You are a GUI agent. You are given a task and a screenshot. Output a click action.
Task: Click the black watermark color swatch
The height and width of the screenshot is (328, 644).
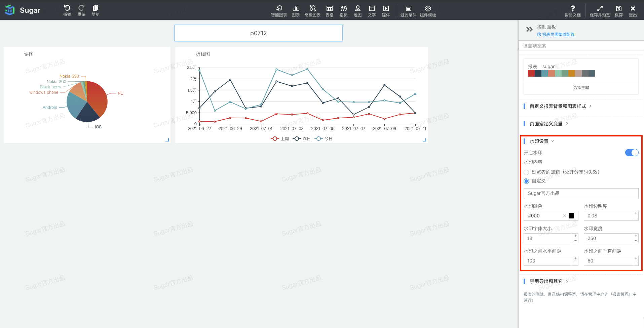click(x=571, y=216)
